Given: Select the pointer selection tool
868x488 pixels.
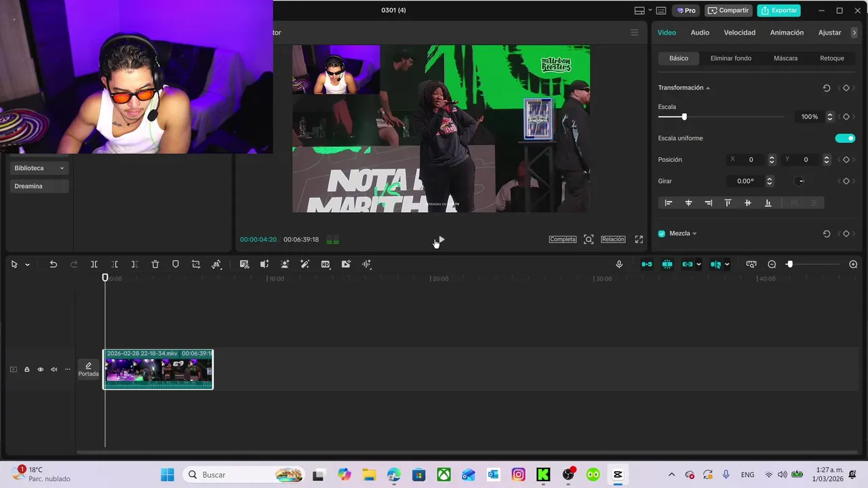Looking at the screenshot, I should pyautogui.click(x=14, y=264).
